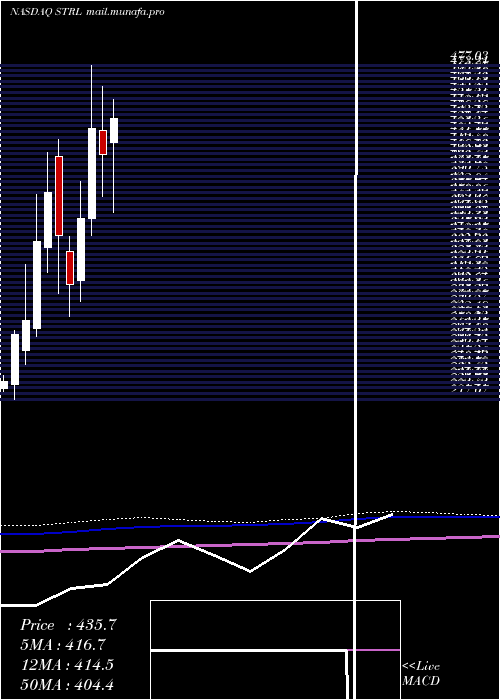This screenshot has height=700, width=500.
Task: Click the mail.munafa.pro watermark text
Action: [125, 12]
